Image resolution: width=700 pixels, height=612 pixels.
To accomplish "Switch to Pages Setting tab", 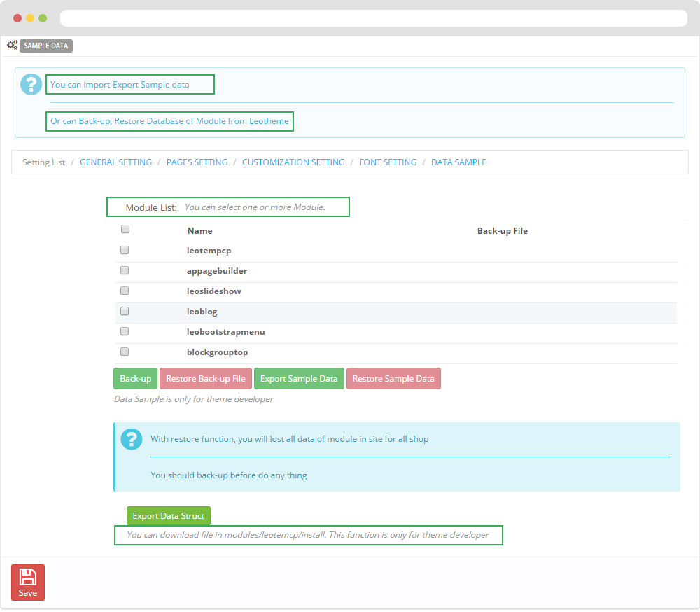I will (197, 162).
